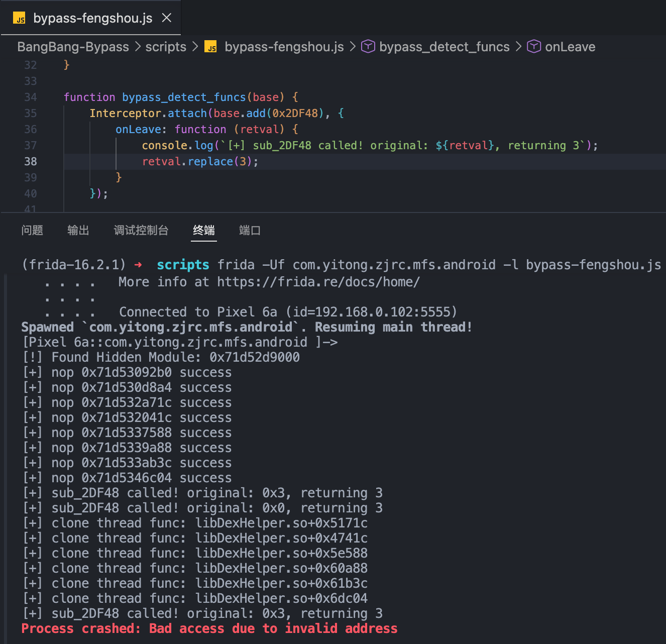Click 'nop 0x71d532041c success' line

(127, 417)
